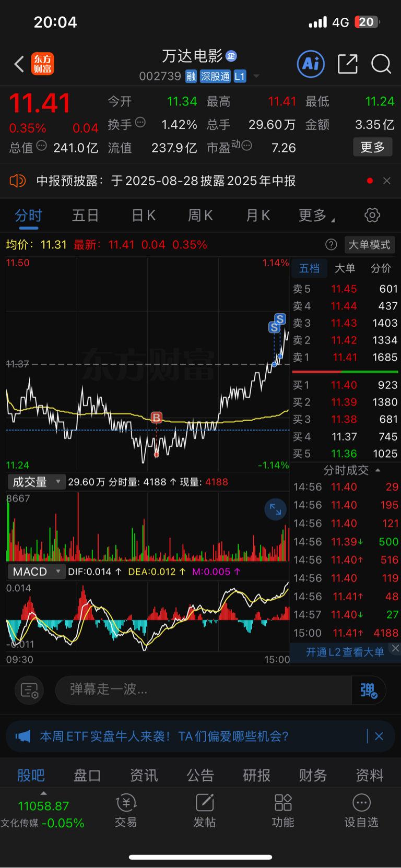
Task: Tap the B buy marker on chart
Action: tap(156, 418)
